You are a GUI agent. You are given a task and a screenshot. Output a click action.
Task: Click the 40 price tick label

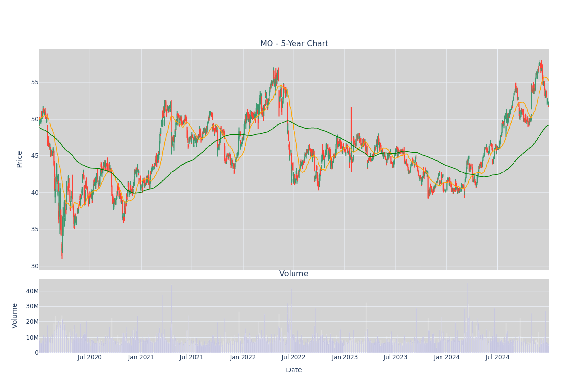tap(35, 193)
